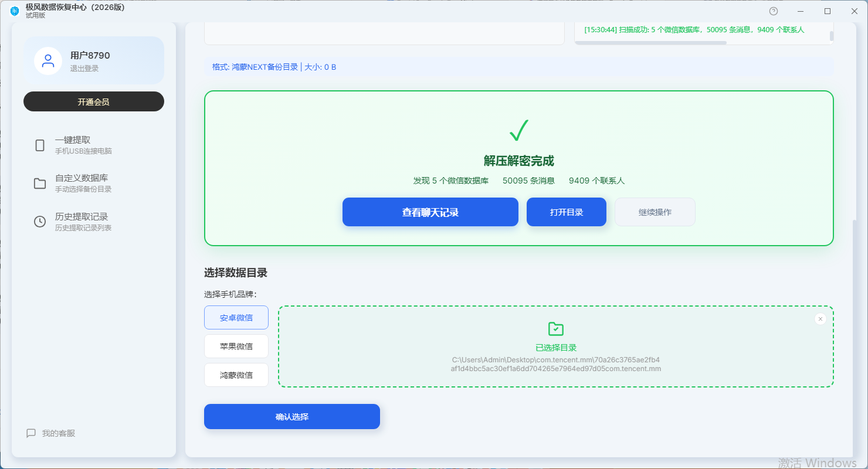Close the application window

(855, 11)
